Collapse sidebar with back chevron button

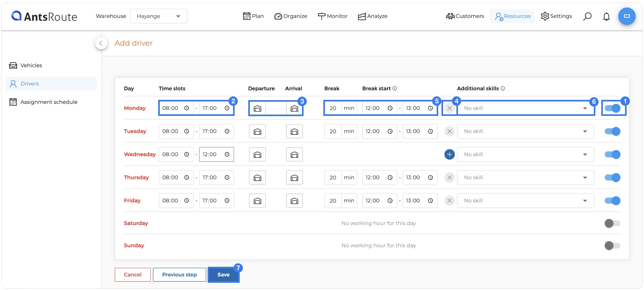(x=101, y=43)
